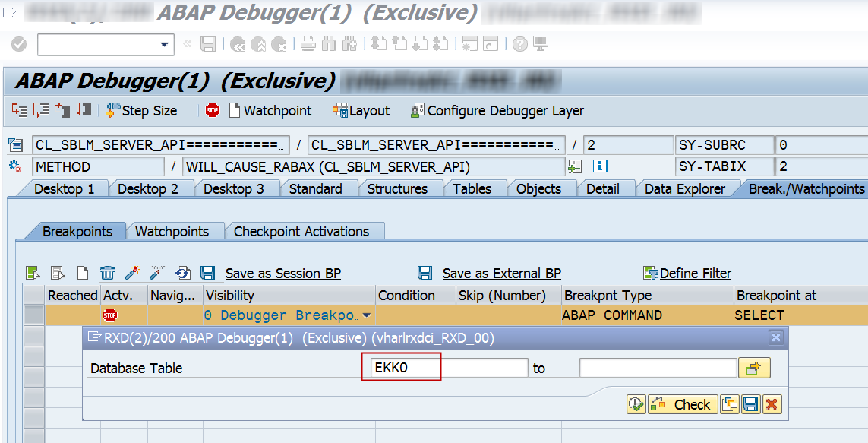Click the save breakpoints diskette icon
868x443 pixels.
[x=207, y=272]
